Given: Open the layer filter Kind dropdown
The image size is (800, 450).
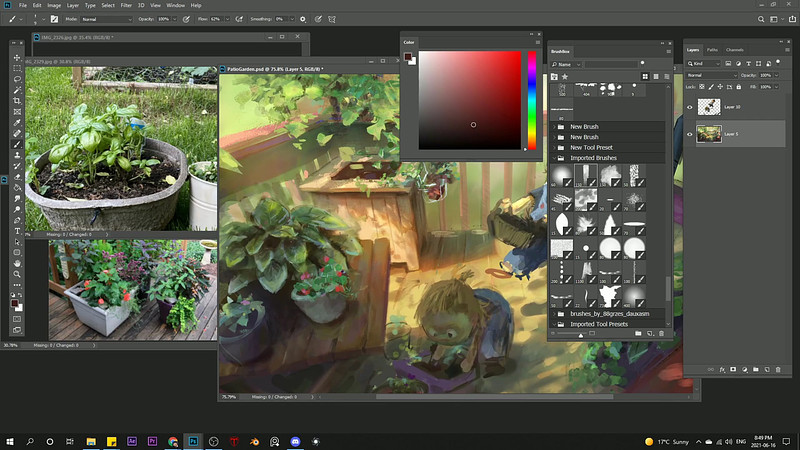Looking at the screenshot, I should [x=704, y=63].
